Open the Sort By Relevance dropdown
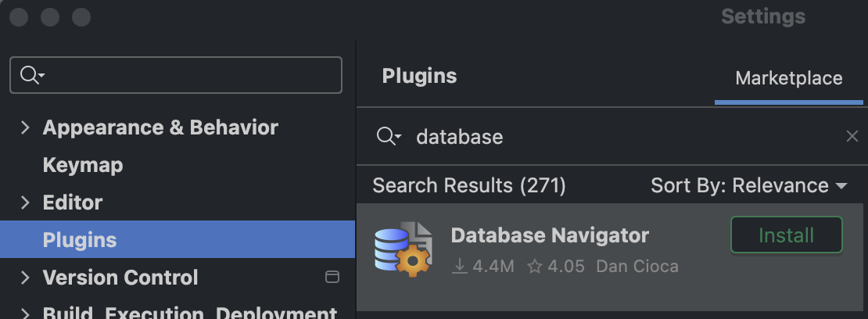 (x=749, y=186)
